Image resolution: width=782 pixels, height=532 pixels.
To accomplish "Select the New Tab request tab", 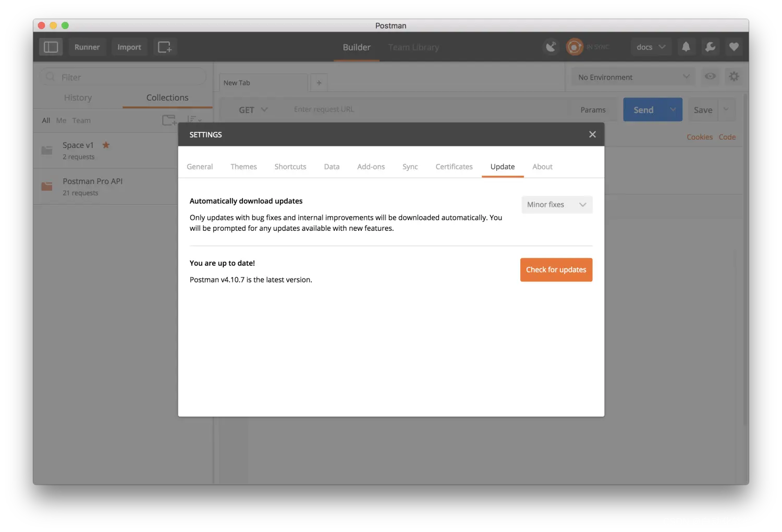I will click(263, 83).
